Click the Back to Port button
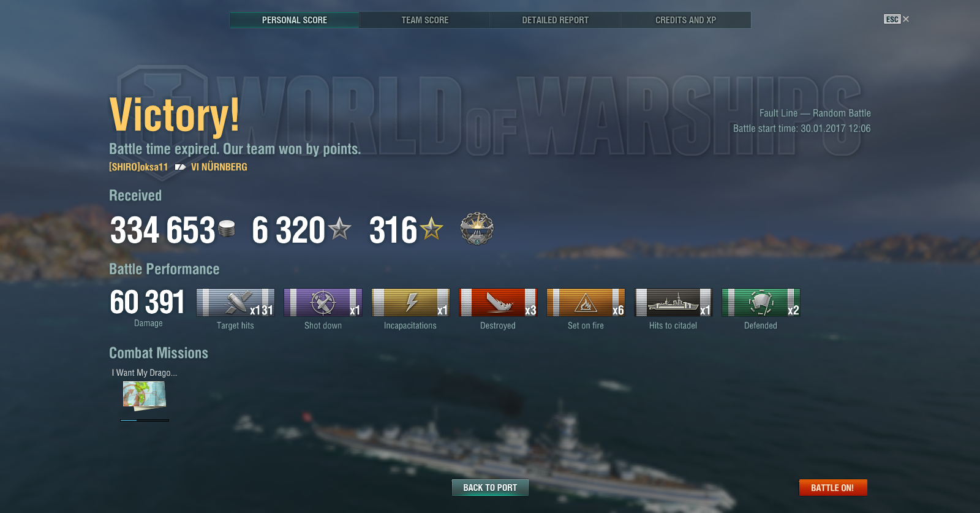The height and width of the screenshot is (513, 980). (490, 488)
